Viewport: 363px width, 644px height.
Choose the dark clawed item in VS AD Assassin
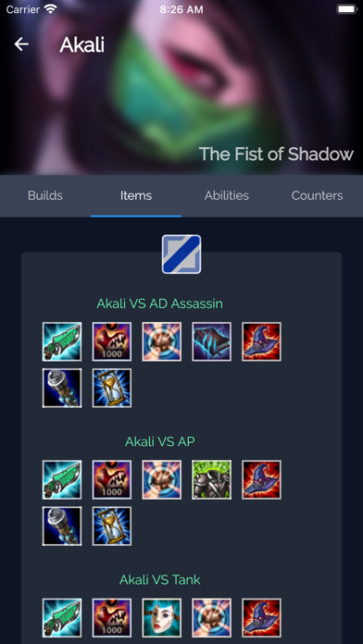[x=212, y=341]
